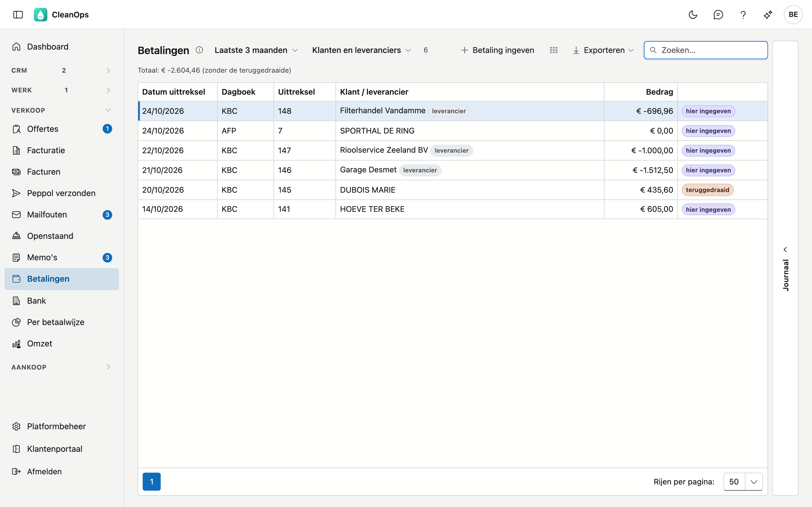
Task: Open the chat messages icon
Action: pos(718,15)
